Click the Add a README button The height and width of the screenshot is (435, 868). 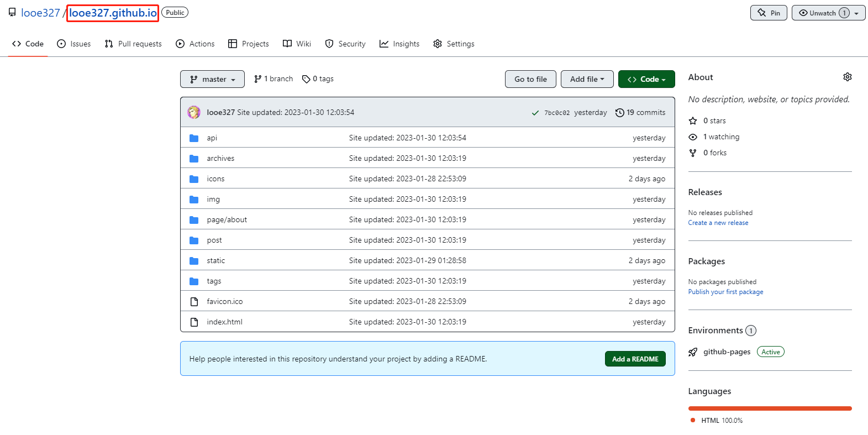[635, 359]
